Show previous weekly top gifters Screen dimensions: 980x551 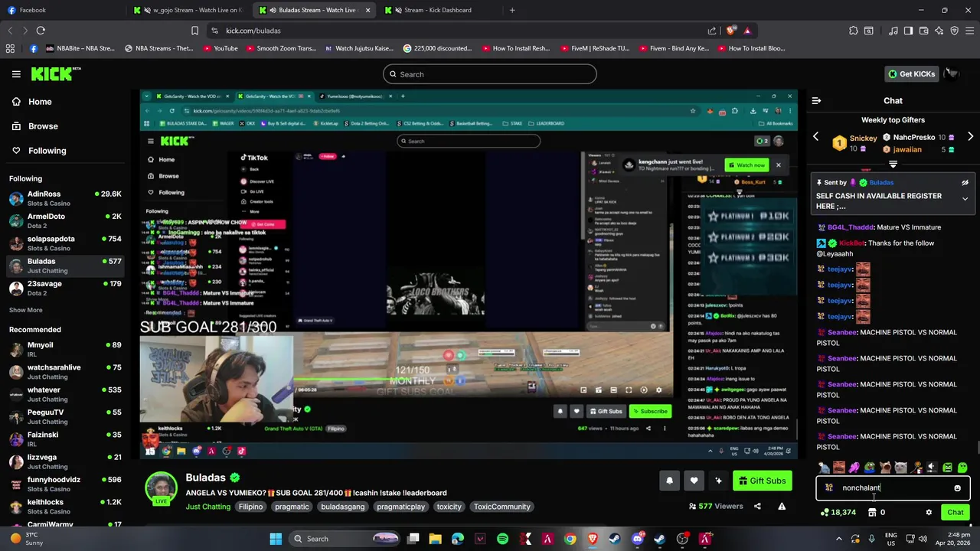(x=815, y=137)
